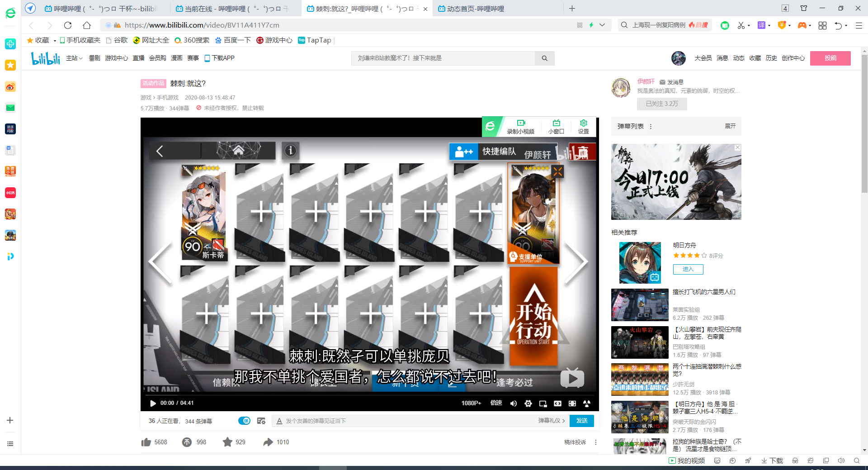
Task: Enable picture-in-picture mode icon
Action: [x=543, y=404]
